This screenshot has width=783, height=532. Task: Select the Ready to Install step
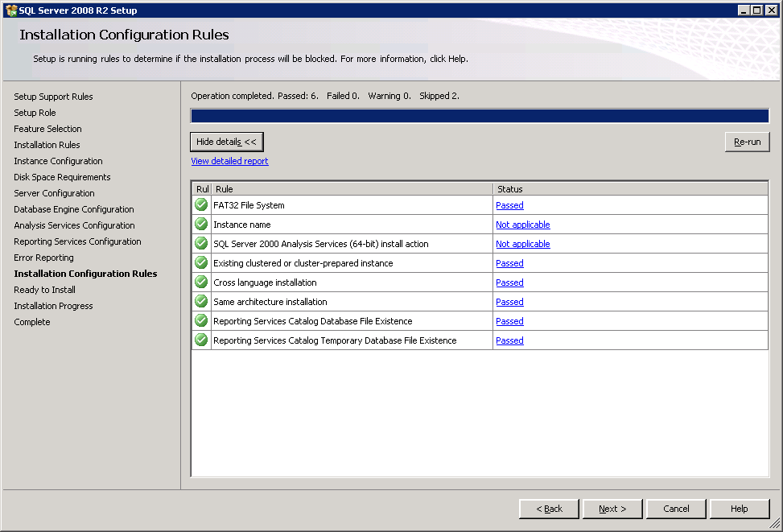45,290
